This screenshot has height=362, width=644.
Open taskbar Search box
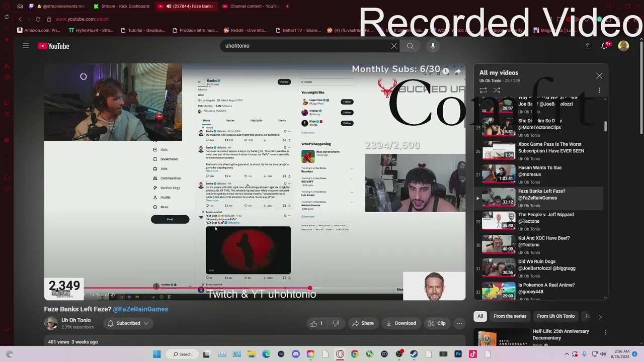(x=182, y=354)
